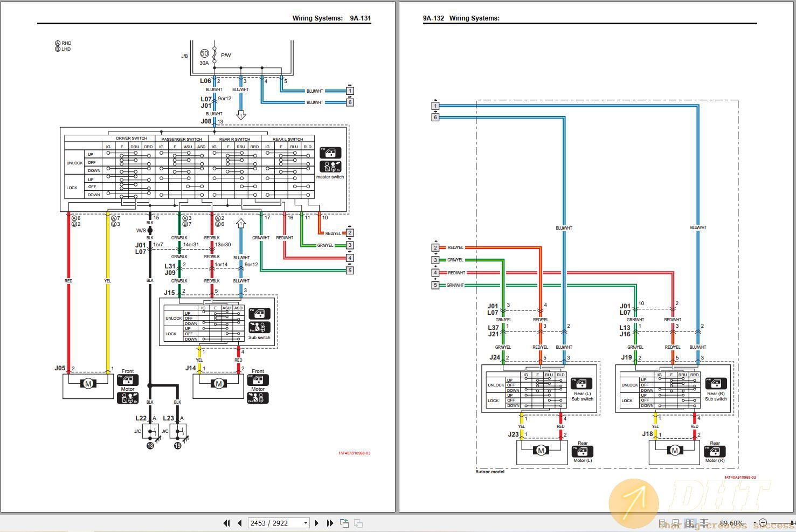Switch to single page layout
The height and width of the screenshot is (532, 796).
coord(662,523)
